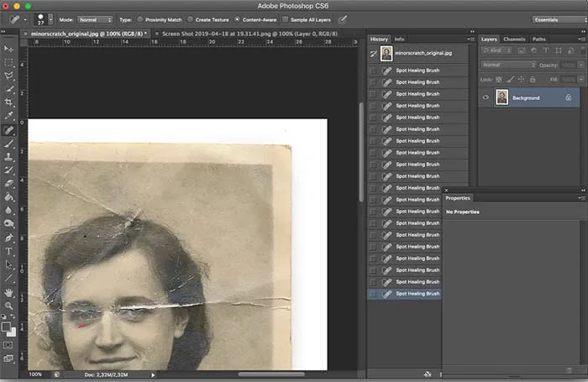Hide the Background layer eye icon
This screenshot has height=382, width=588.
(x=486, y=97)
